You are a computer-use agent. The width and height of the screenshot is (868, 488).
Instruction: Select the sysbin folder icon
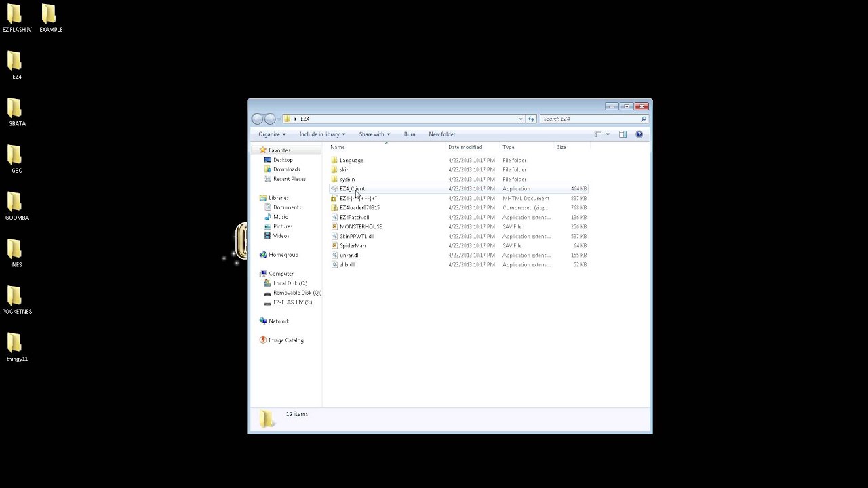(334, 180)
